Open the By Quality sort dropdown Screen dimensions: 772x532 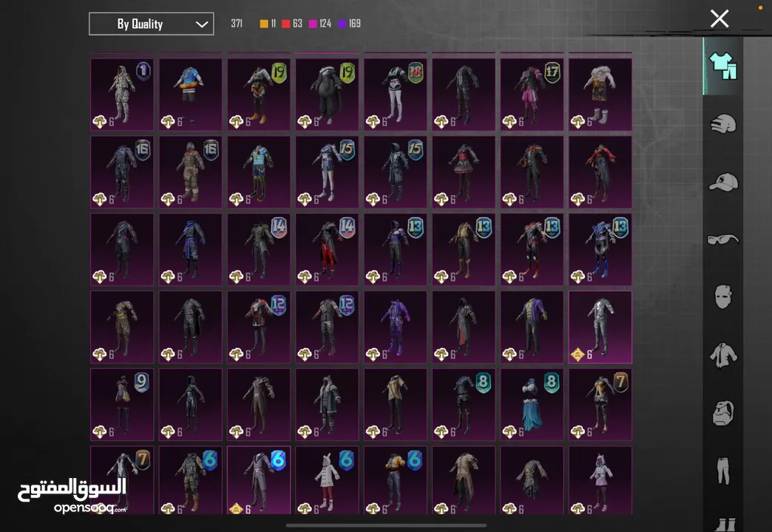(x=151, y=24)
